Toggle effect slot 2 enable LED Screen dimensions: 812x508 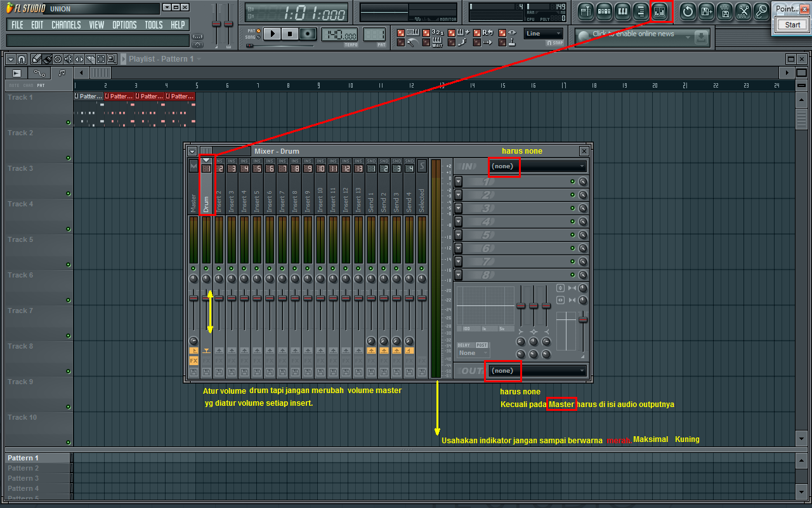[572, 195]
